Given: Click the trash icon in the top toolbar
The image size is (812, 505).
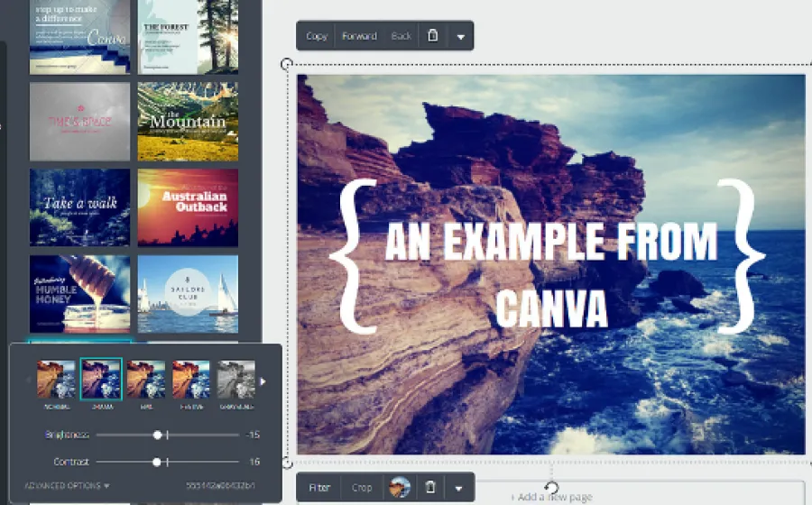Looking at the screenshot, I should coord(432,35).
